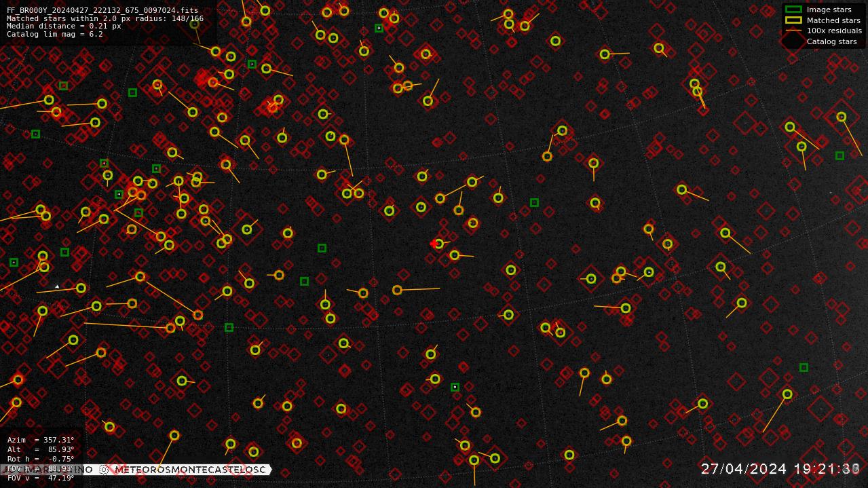Click the red cross center marker

[434, 244]
